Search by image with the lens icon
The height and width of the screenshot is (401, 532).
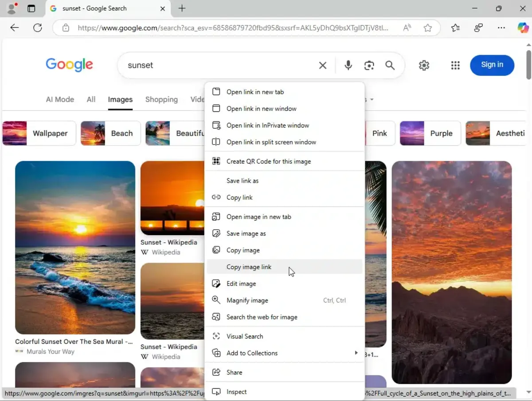click(369, 65)
